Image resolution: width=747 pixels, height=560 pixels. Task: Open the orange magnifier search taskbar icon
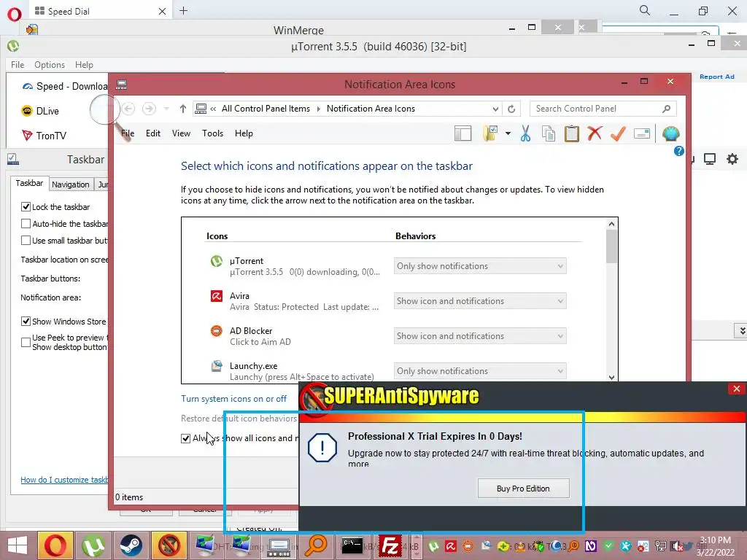[x=315, y=545]
